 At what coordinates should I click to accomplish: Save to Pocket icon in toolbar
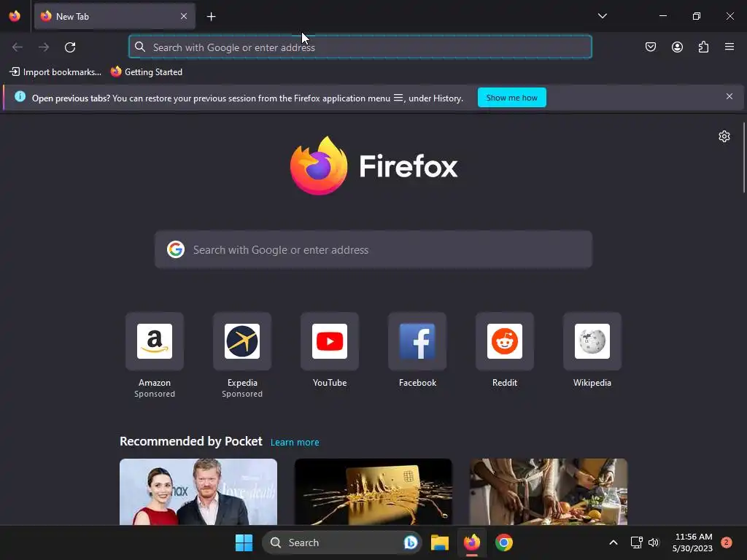click(x=650, y=47)
